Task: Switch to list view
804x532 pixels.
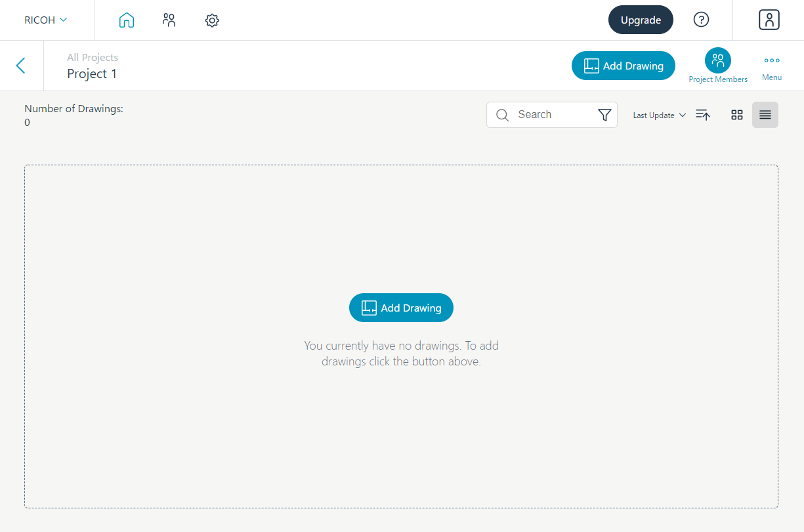Action: click(765, 115)
